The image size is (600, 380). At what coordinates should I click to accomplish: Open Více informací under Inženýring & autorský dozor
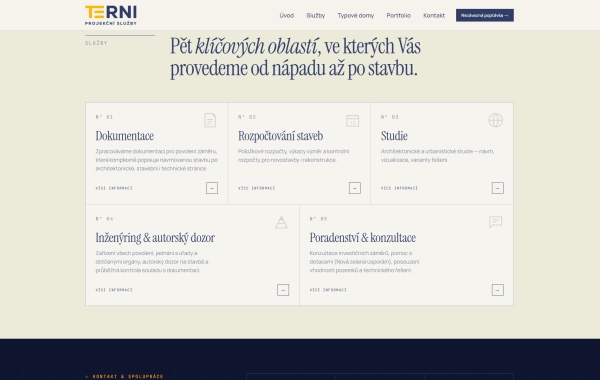tap(114, 290)
